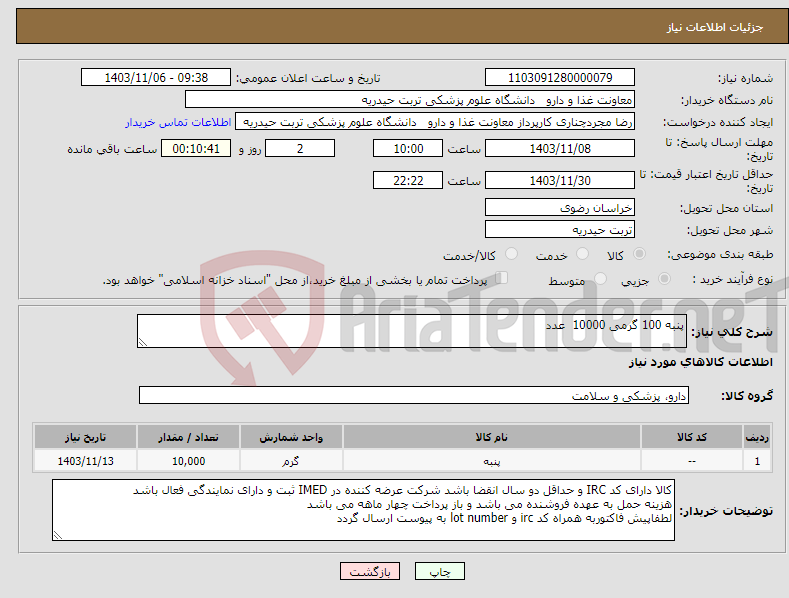Click the ردیف column header
The width and height of the screenshot is (789, 598).
point(757,437)
